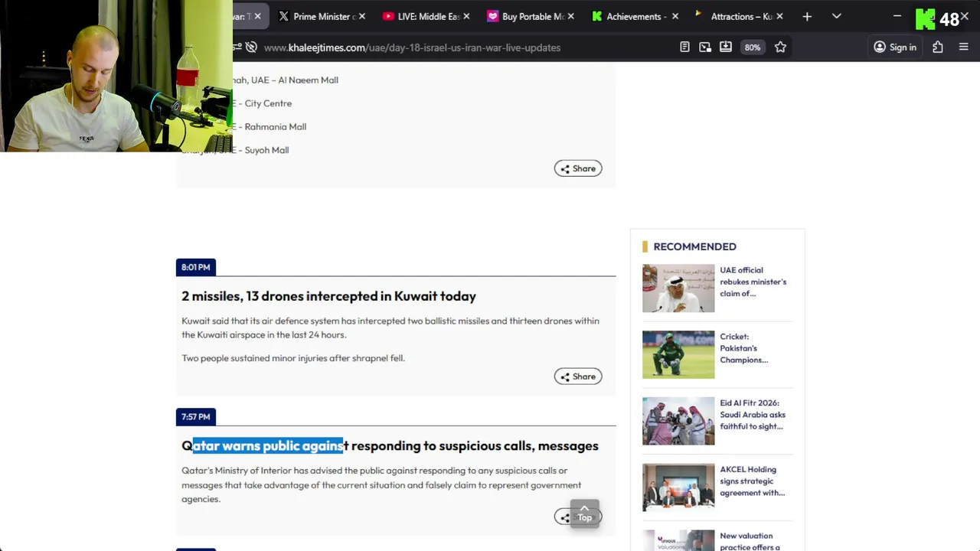The height and width of the screenshot is (551, 980).
Task: Switch to the LIVE: Middle East tab
Action: (426, 16)
